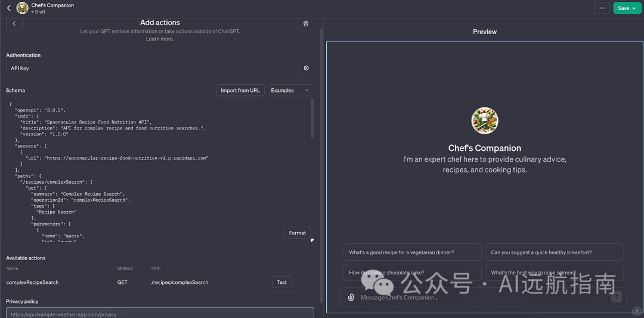Go back using the top-left arrow
The height and width of the screenshot is (318, 644).
8,8
